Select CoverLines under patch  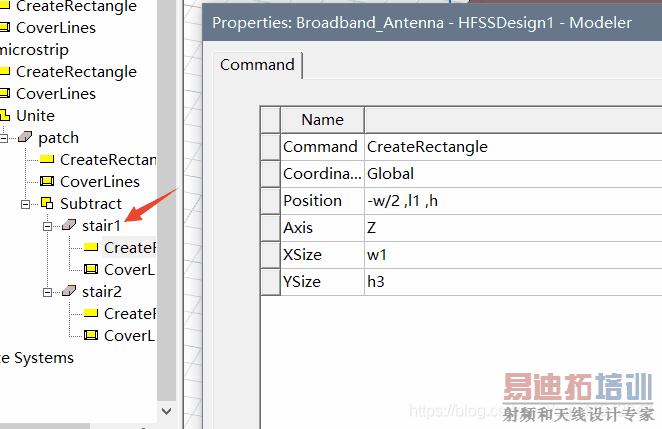pos(100,182)
